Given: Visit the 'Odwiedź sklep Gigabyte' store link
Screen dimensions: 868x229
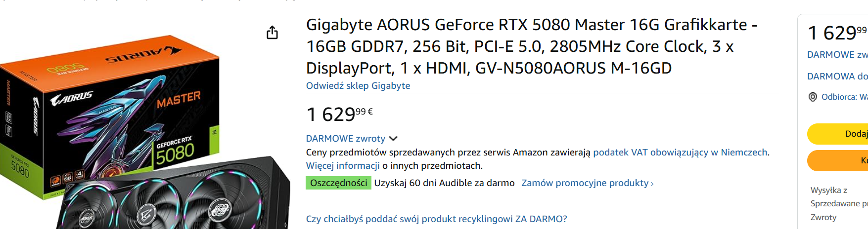Looking at the screenshot, I should tap(358, 86).
